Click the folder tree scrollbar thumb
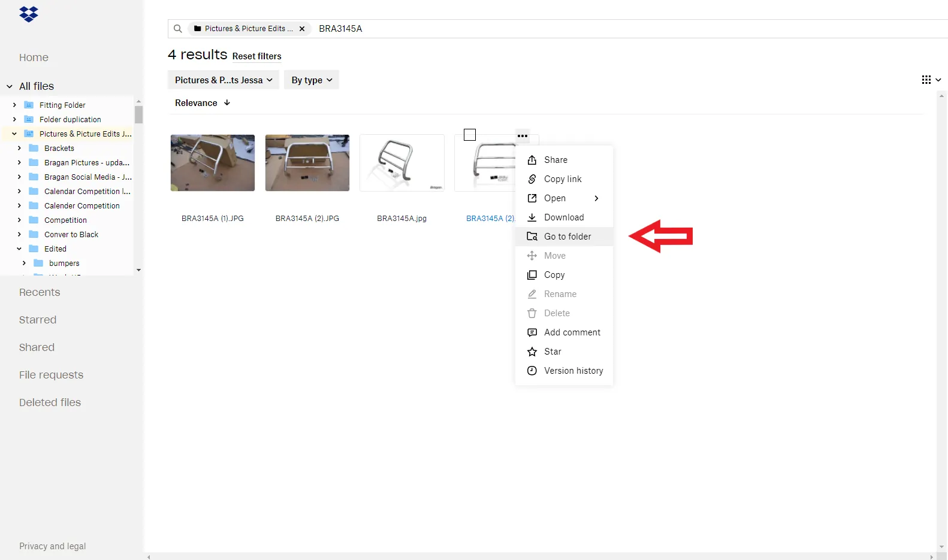The height and width of the screenshot is (560, 948). click(x=138, y=114)
